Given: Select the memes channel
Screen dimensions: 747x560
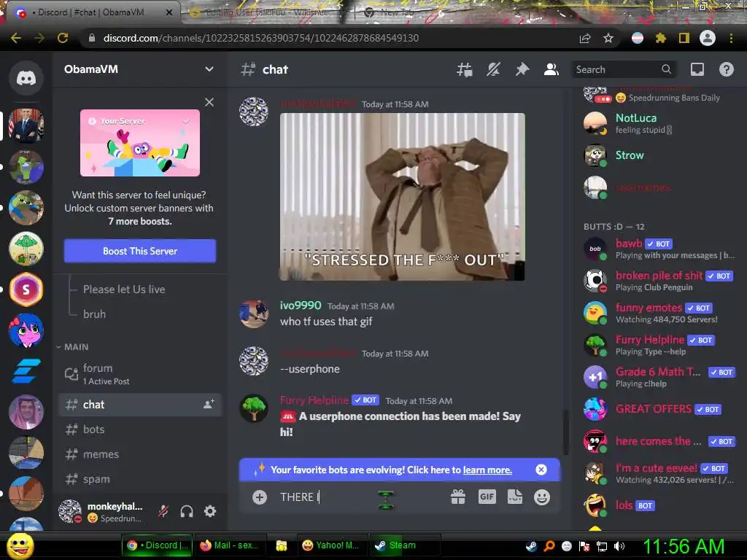Looking at the screenshot, I should point(140,454).
